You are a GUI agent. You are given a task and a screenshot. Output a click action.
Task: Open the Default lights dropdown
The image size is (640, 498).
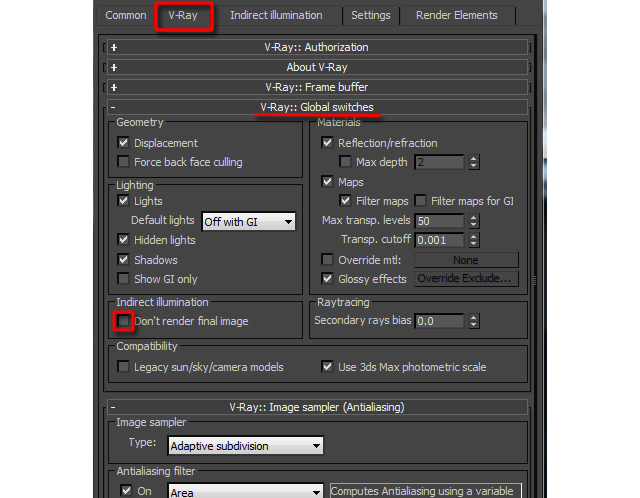(x=249, y=222)
